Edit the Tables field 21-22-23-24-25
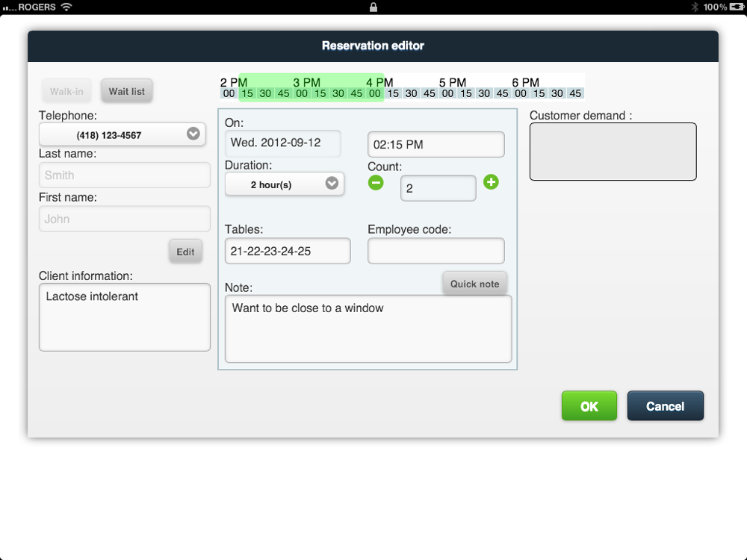This screenshot has width=747, height=560. tap(288, 251)
